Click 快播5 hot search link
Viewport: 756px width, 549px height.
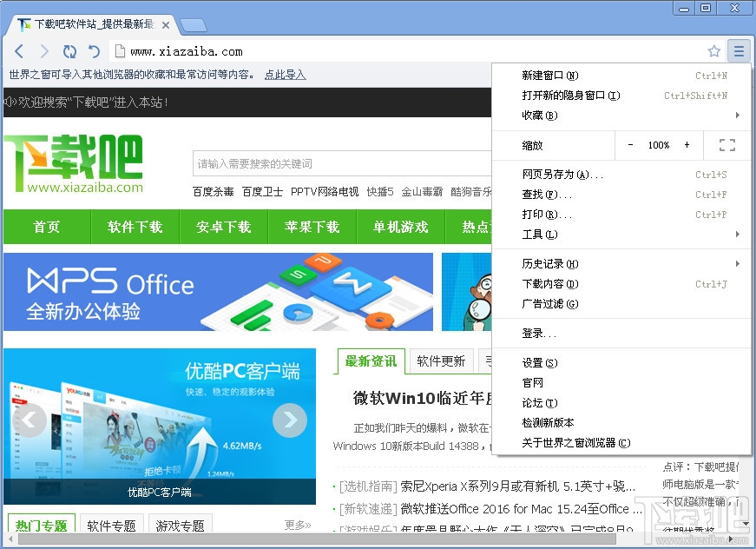pos(380,192)
